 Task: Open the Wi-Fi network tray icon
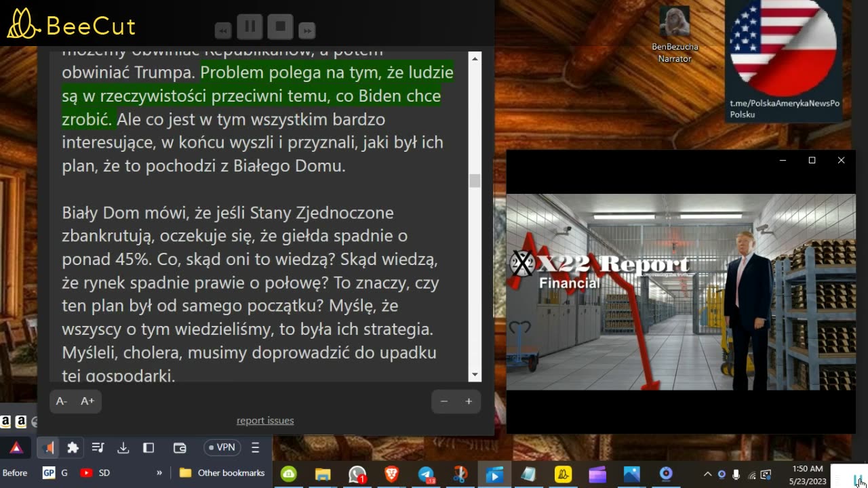coord(751,474)
